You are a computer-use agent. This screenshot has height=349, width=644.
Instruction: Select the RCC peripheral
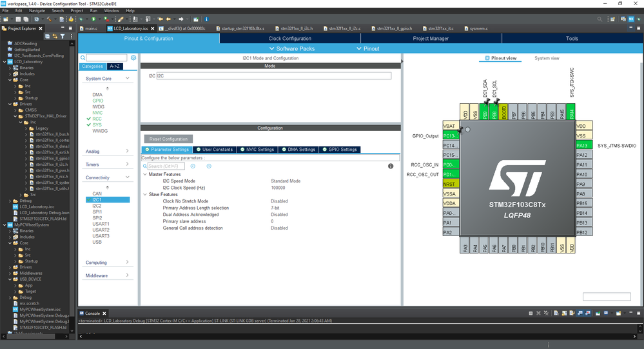tap(97, 119)
